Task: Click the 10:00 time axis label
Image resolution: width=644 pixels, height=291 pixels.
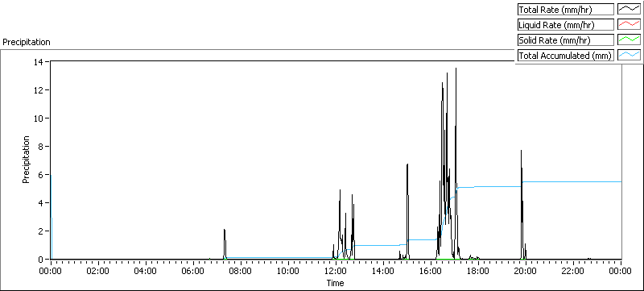Action: tap(288, 271)
